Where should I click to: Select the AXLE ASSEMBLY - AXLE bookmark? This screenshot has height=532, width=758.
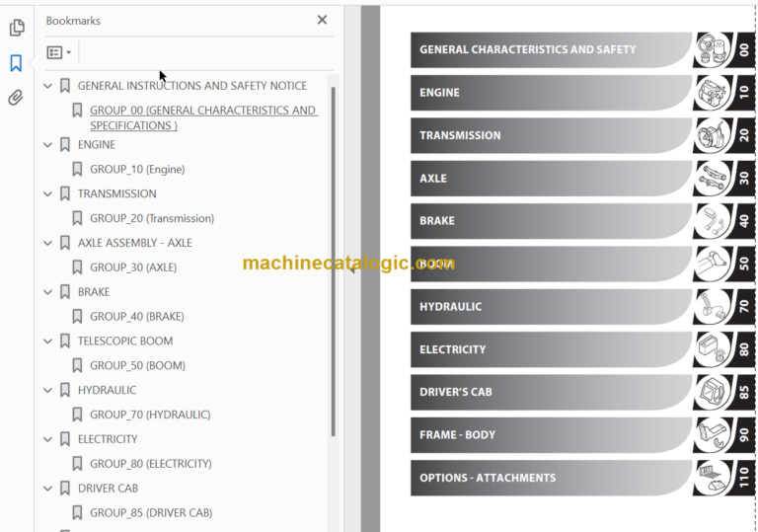coord(134,243)
